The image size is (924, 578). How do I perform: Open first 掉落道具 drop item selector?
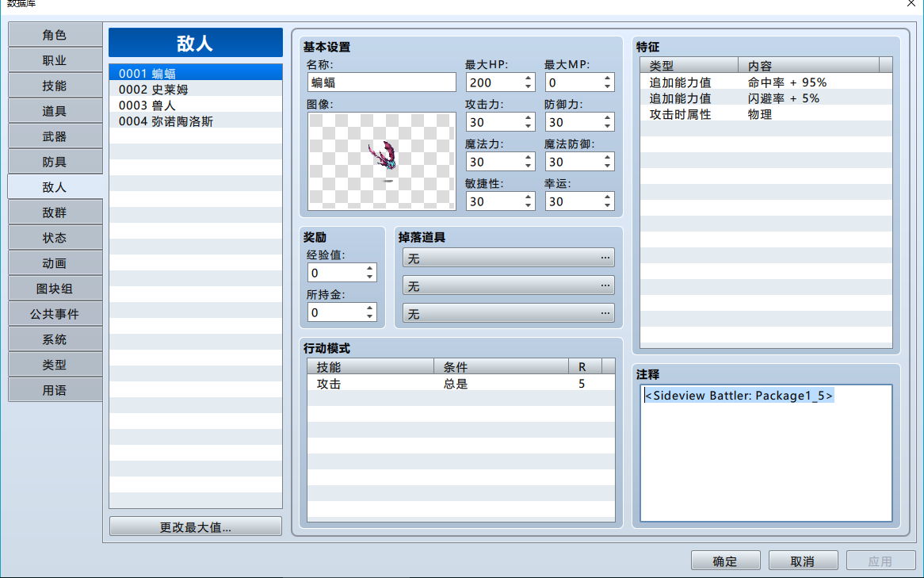point(509,258)
